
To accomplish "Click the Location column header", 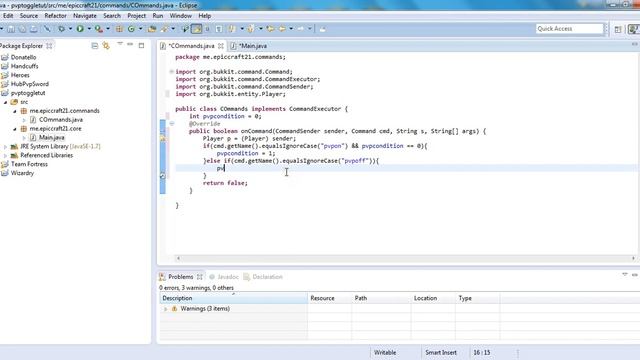I will click(x=433, y=298).
